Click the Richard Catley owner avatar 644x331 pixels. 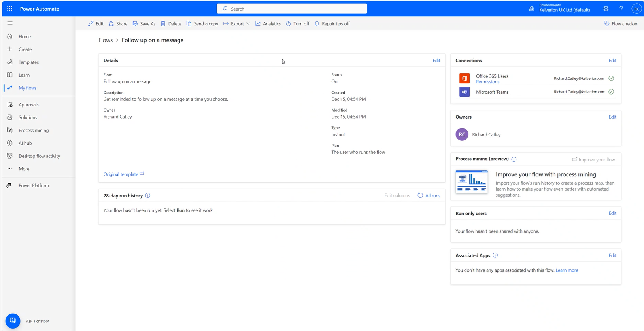[x=462, y=134]
